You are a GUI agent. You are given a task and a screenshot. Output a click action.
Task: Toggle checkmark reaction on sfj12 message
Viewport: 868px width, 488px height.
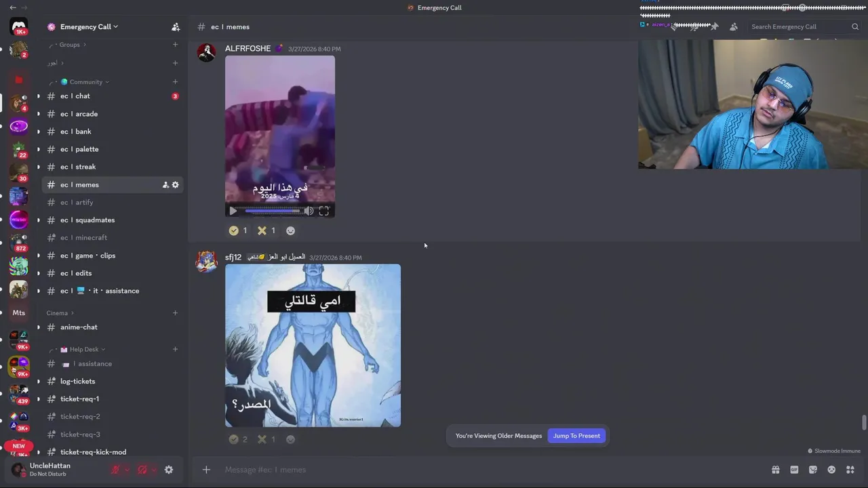pyautogui.click(x=238, y=439)
